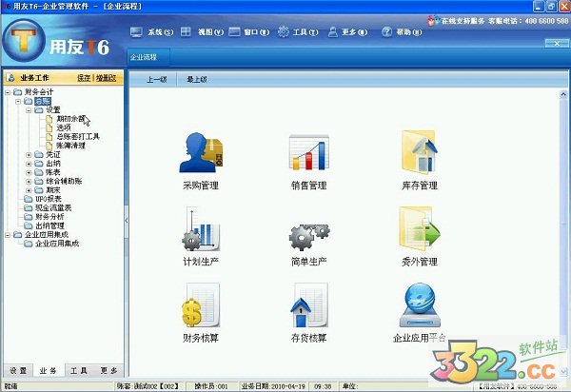Select the 综合辅助账 folder label
The height and width of the screenshot is (392, 571).
[64, 182]
